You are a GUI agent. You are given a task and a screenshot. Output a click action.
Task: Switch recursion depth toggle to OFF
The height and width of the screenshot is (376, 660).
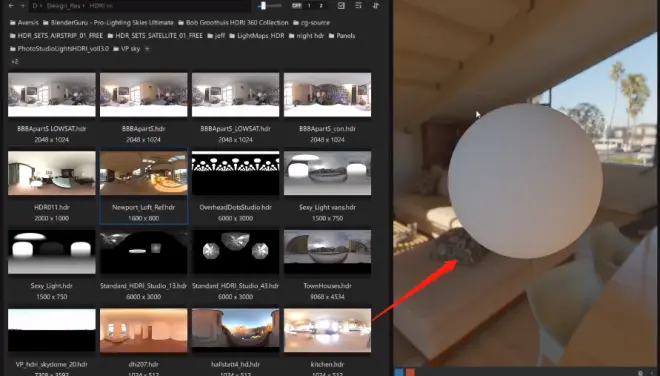pyautogui.click(x=296, y=5)
